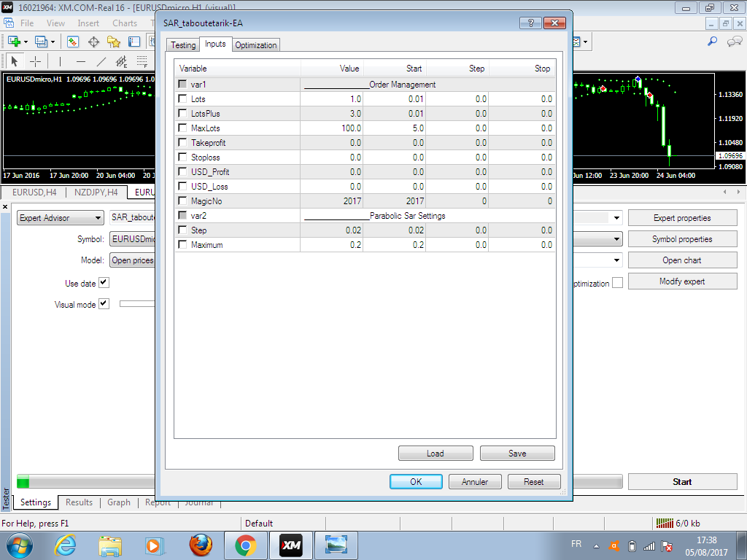Enable the Lots optimization checkbox

tap(182, 99)
